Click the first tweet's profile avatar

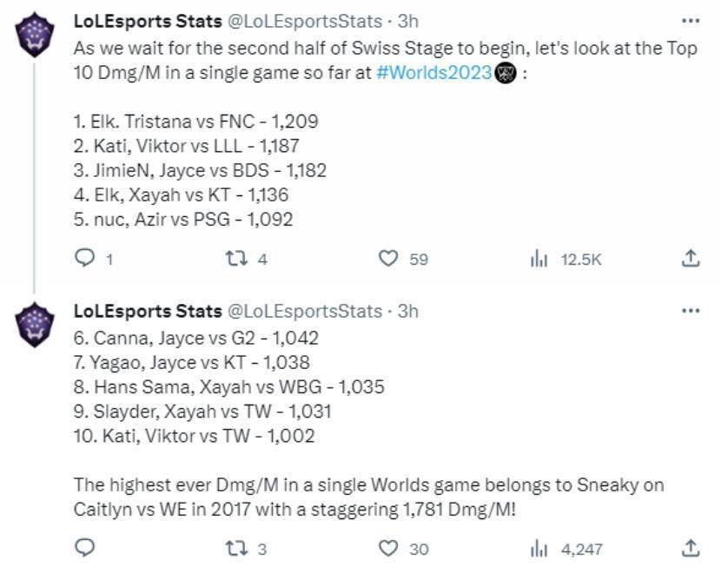click(x=35, y=35)
